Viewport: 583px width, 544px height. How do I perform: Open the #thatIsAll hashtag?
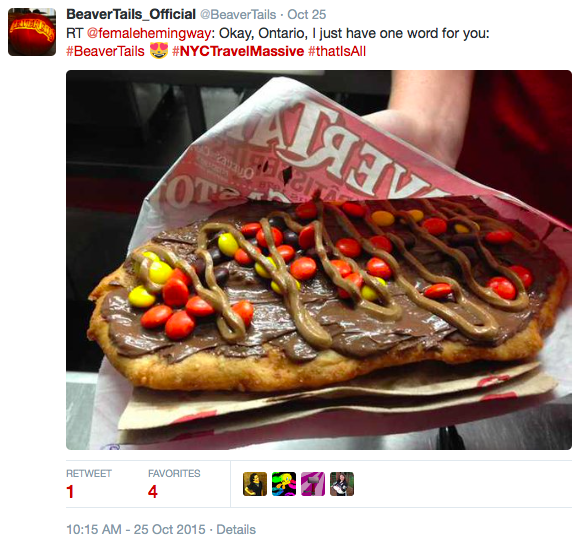pyautogui.click(x=337, y=51)
